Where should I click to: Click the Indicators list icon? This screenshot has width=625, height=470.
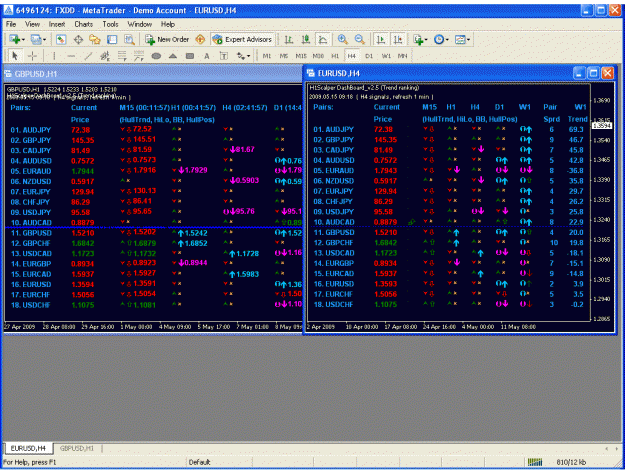point(418,39)
